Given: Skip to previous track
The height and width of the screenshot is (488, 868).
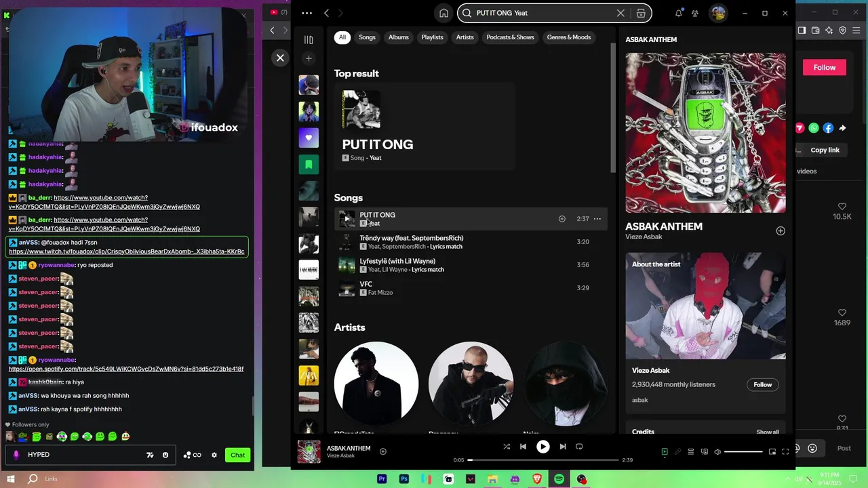Looking at the screenshot, I should click(523, 447).
